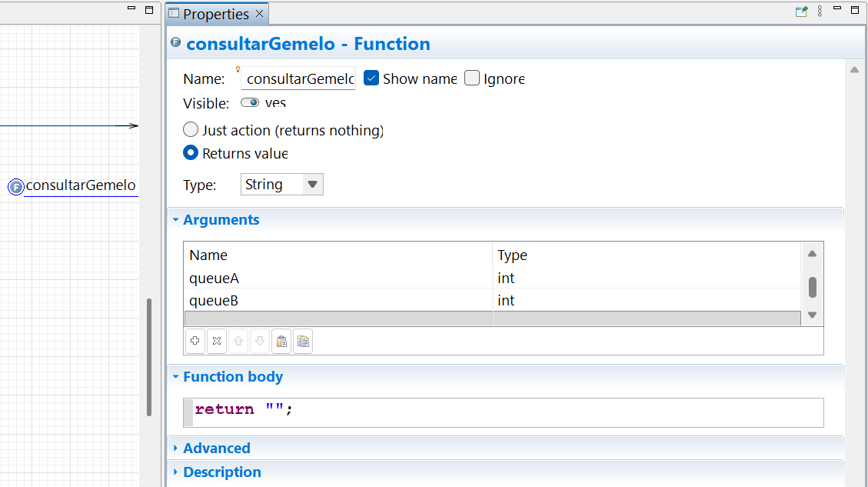Click the Properties panel scroll up arrow

point(854,70)
